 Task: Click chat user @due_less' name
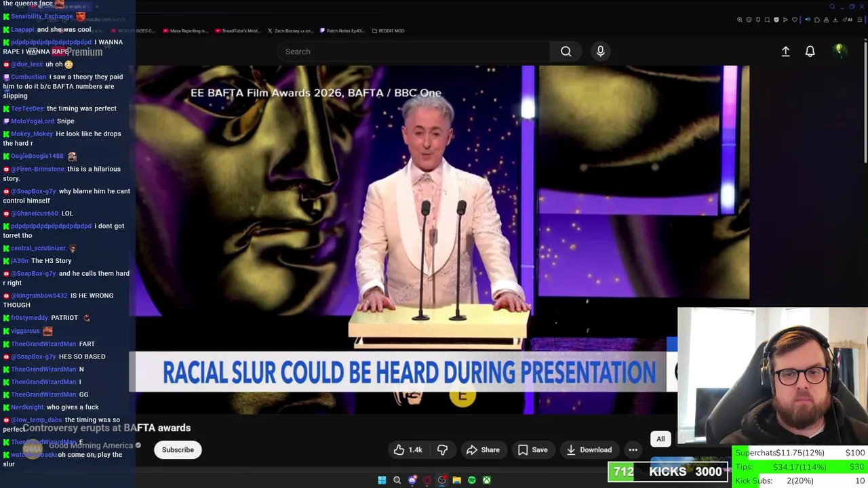(x=26, y=64)
